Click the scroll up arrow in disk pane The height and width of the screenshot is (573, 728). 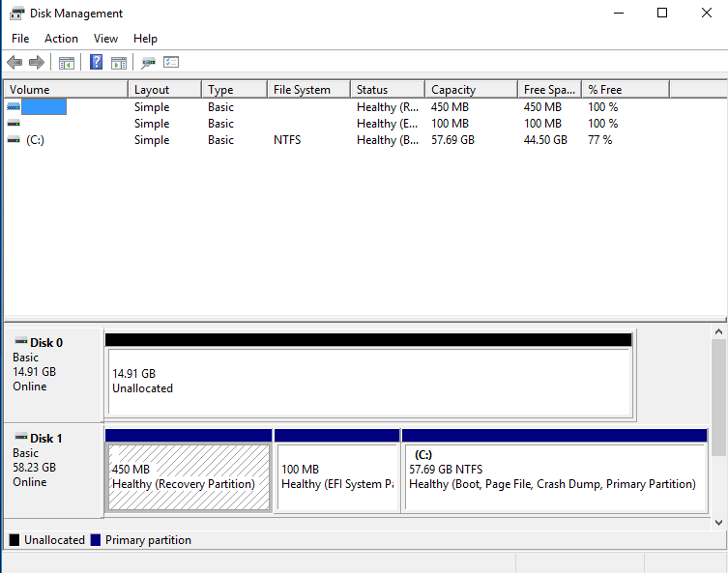click(x=718, y=331)
